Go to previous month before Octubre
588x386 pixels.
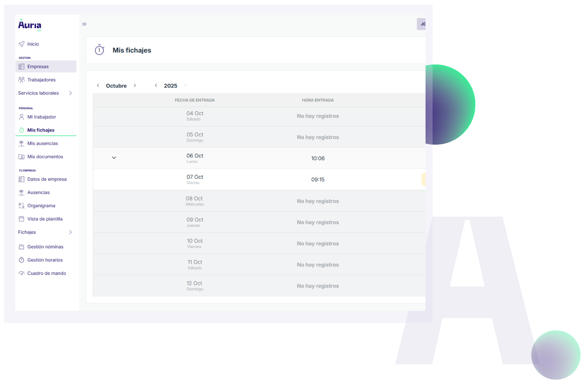pos(98,86)
